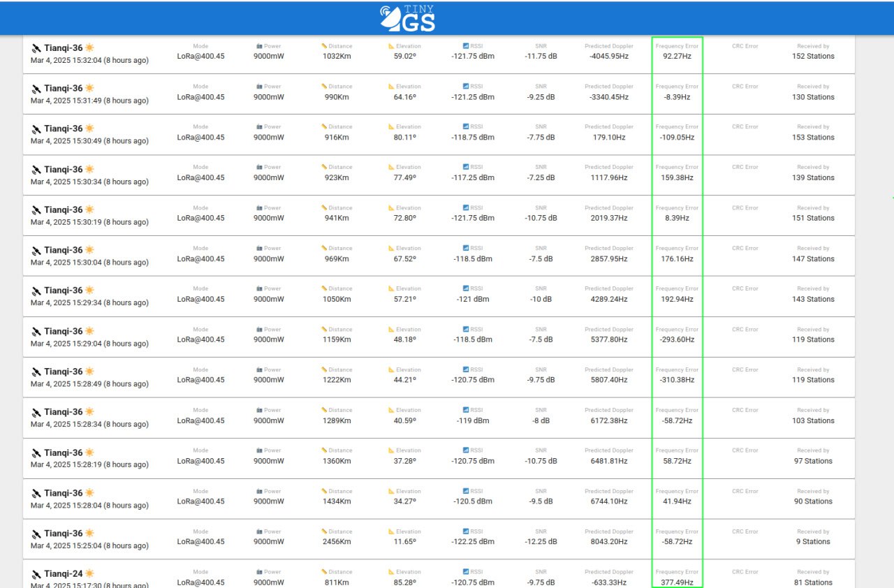Click the satellite icon in the 15:32:04 row
This screenshot has width=894, height=588.
pyautogui.click(x=36, y=48)
